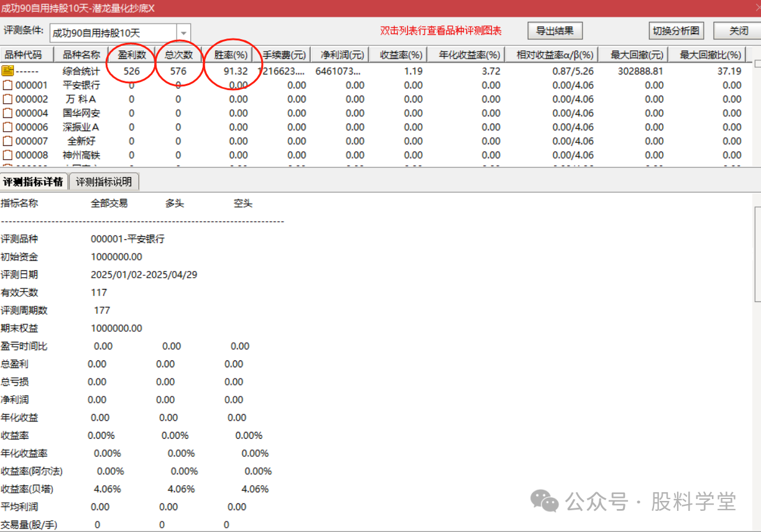Check the 万 科A row checkbox
The image size is (761, 532).
coord(7,99)
